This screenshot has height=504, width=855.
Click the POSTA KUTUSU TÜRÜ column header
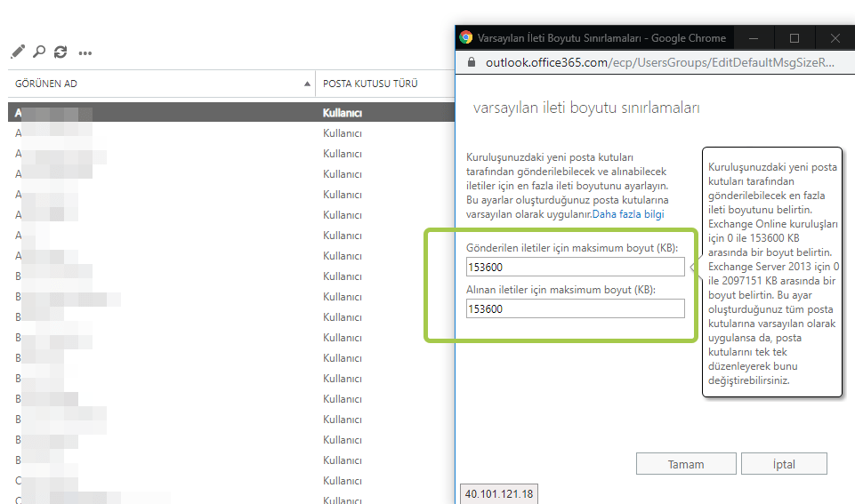click(370, 84)
